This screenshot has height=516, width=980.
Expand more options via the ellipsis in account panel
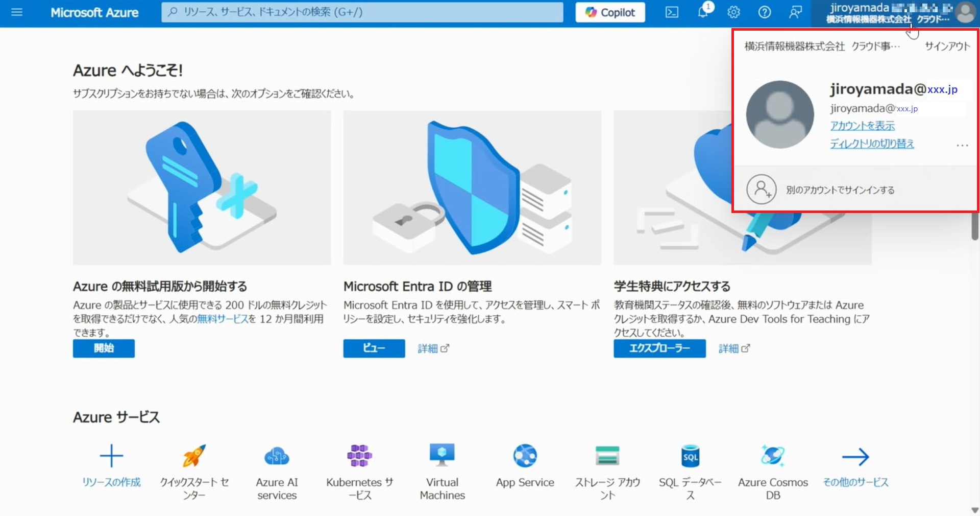click(x=962, y=145)
